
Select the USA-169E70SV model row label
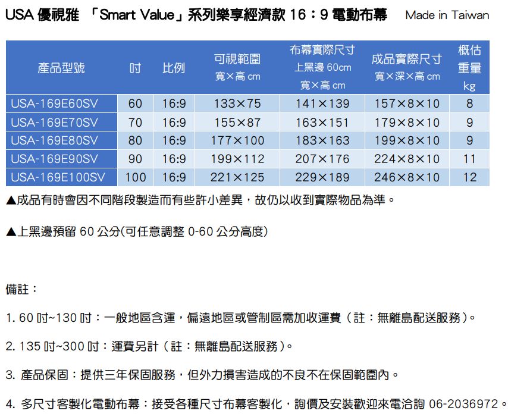point(54,123)
